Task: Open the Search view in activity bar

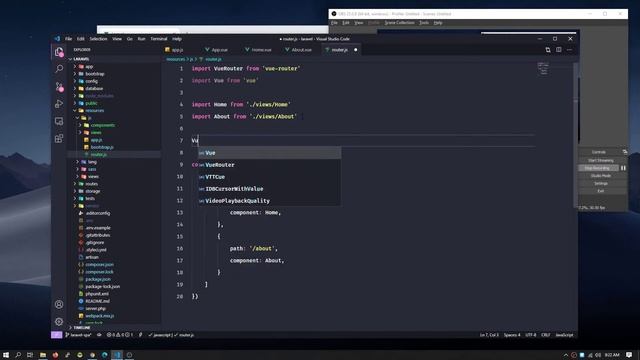Action: pyautogui.click(x=59, y=69)
